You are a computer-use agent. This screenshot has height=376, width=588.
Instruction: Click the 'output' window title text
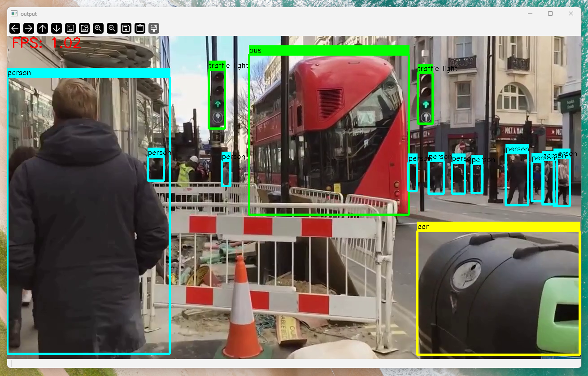point(29,14)
